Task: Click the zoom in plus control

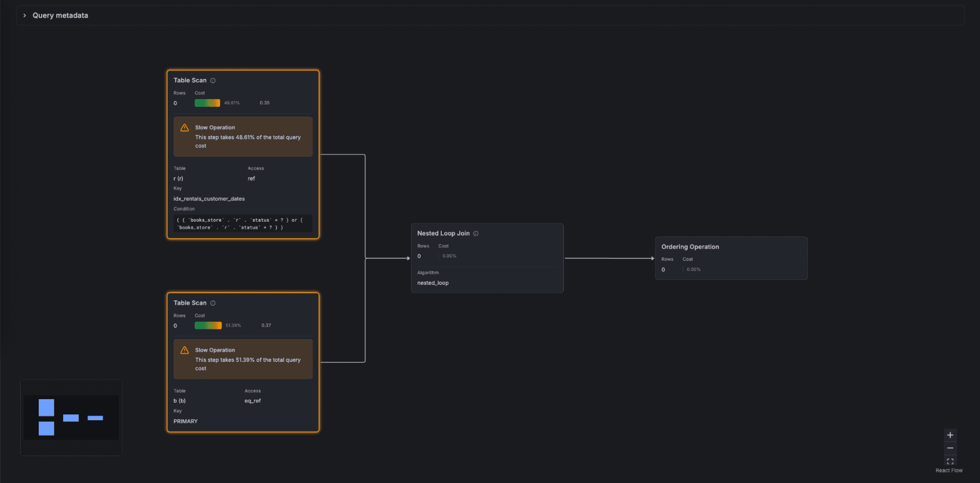Action: tap(950, 434)
